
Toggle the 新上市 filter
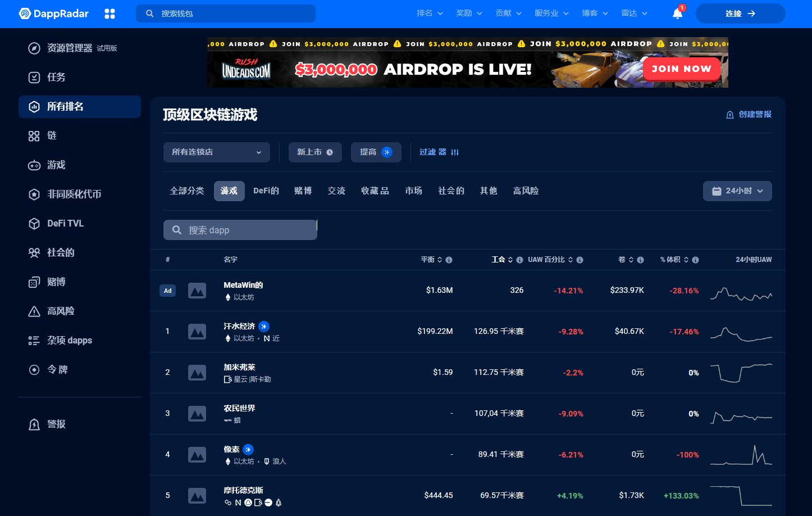pos(315,152)
